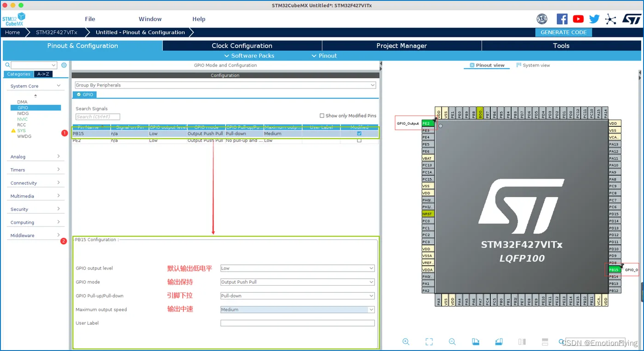Toggle the Modified checkbox for PB15

point(359,134)
